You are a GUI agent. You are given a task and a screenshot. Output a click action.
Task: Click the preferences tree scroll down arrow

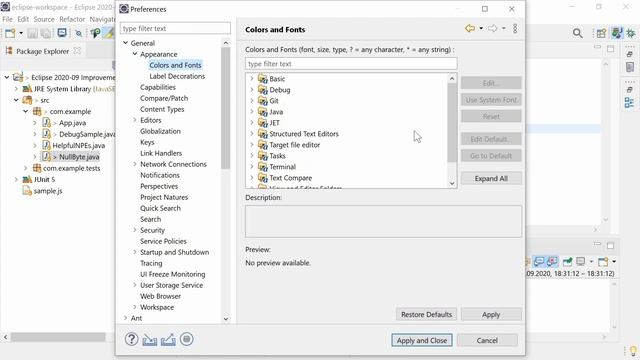coord(226,319)
